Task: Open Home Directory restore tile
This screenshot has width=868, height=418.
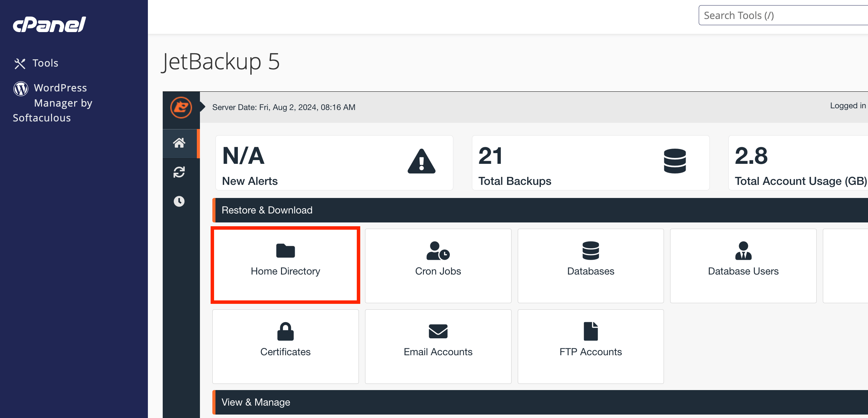Action: pos(285,265)
